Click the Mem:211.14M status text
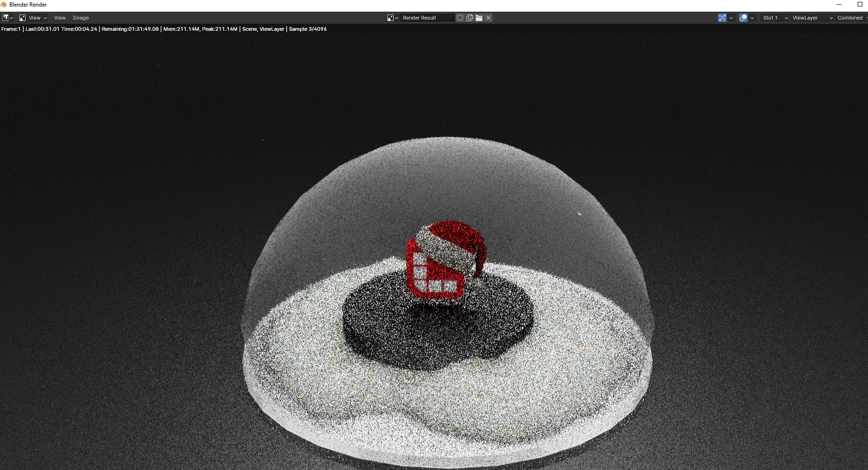This screenshot has width=868, height=470. (181, 29)
